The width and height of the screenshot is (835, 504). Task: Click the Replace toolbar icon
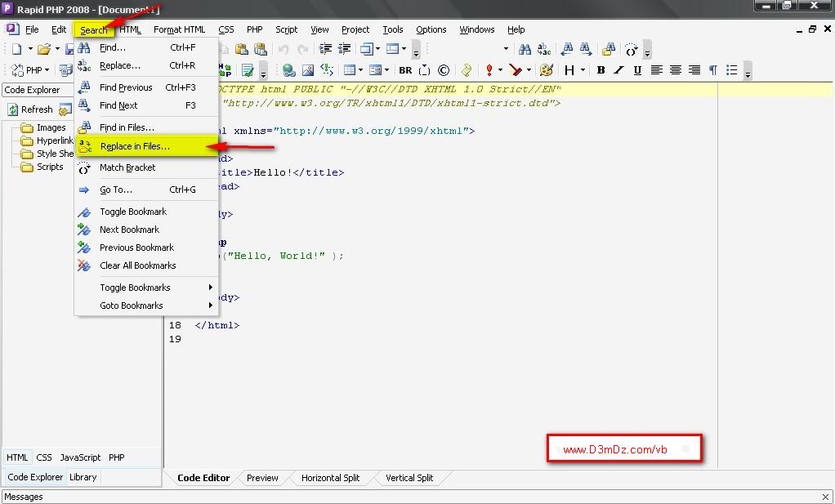543,50
